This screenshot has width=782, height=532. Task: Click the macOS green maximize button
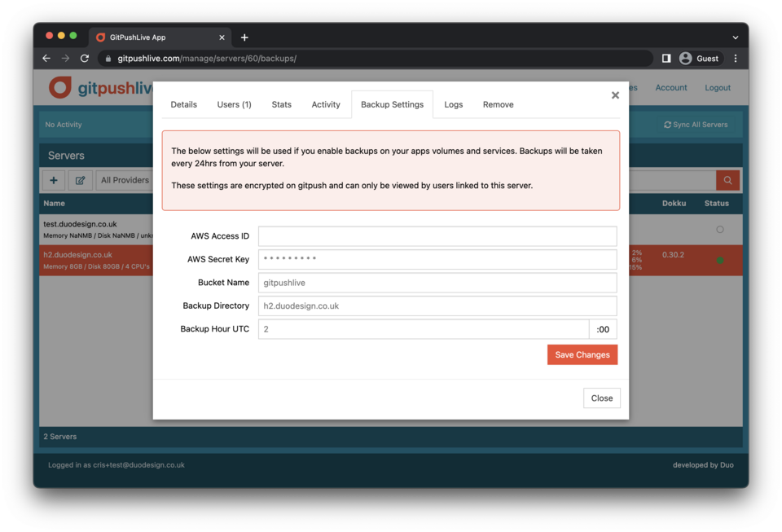73,35
